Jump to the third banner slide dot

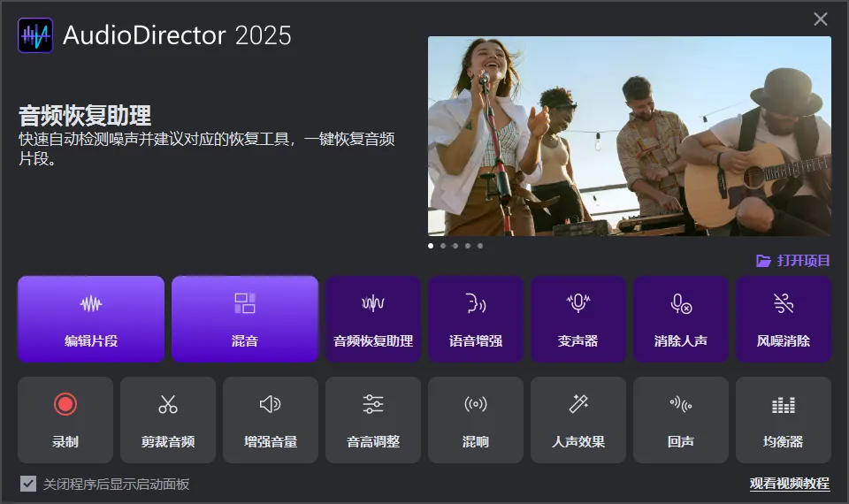click(x=455, y=246)
